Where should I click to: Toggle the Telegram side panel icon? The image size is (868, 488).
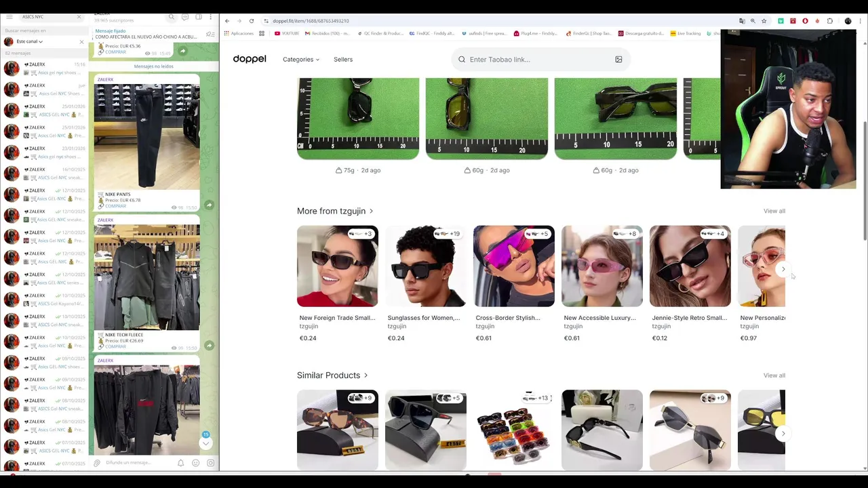click(199, 17)
